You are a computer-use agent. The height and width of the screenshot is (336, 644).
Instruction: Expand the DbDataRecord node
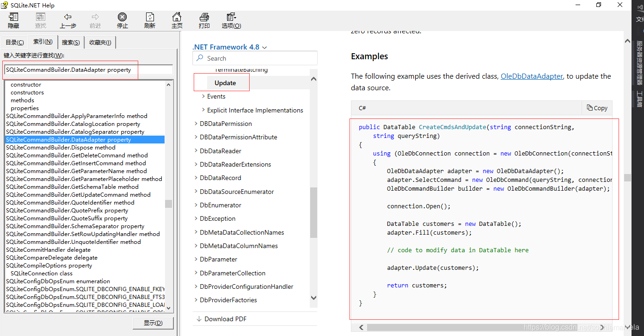[x=196, y=178]
